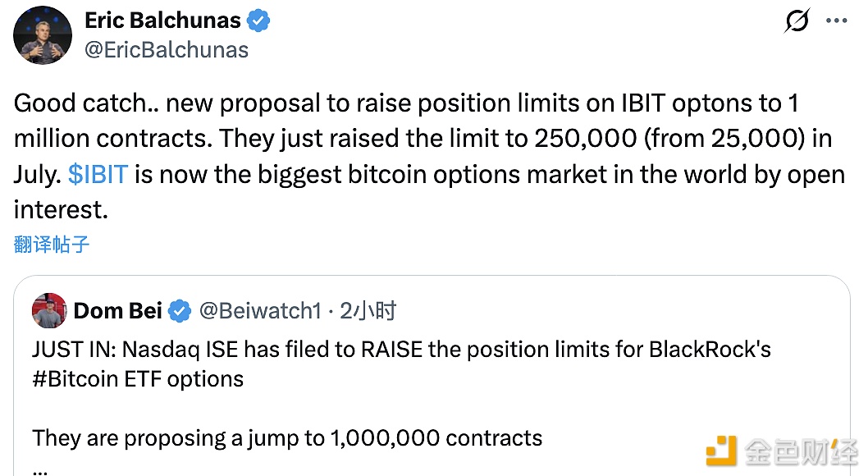Viewport: 868px width, 476px height.
Task: Click the Grok icon at top right
Action: [x=797, y=21]
